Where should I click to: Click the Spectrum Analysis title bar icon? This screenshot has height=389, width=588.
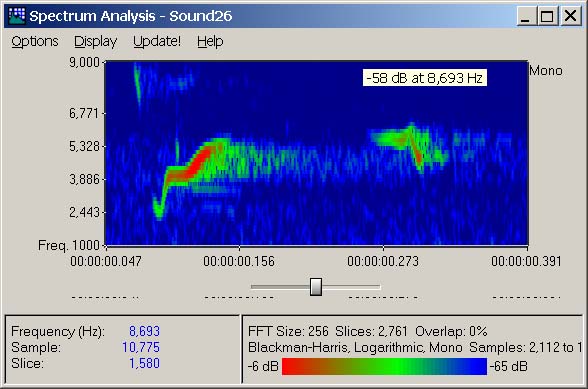tap(17, 16)
